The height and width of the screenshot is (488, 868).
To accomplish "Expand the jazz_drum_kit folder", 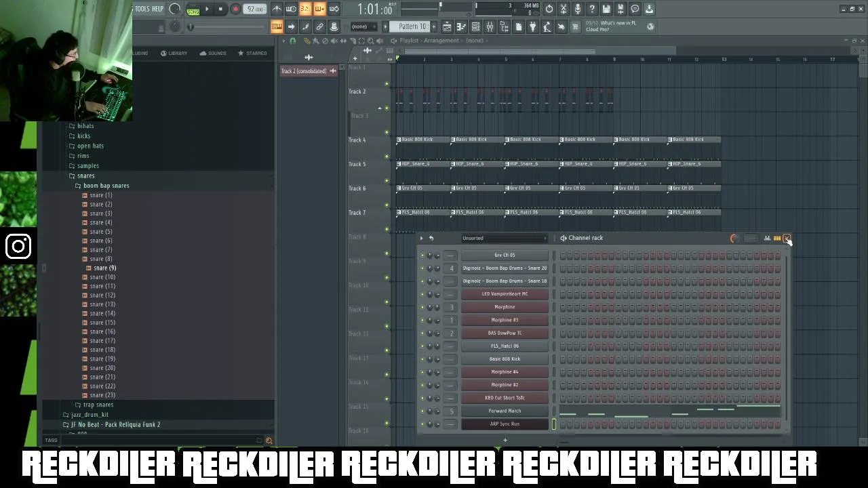I will pyautogui.click(x=90, y=415).
